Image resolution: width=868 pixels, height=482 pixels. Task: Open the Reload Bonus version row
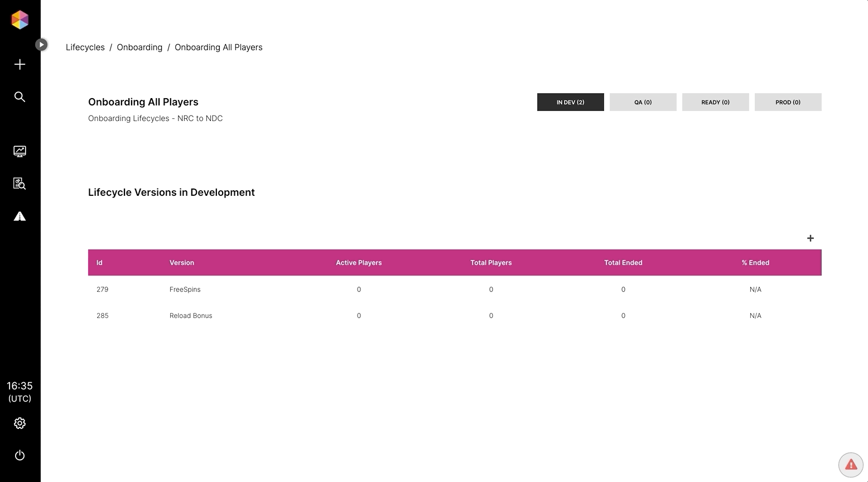[191, 316]
